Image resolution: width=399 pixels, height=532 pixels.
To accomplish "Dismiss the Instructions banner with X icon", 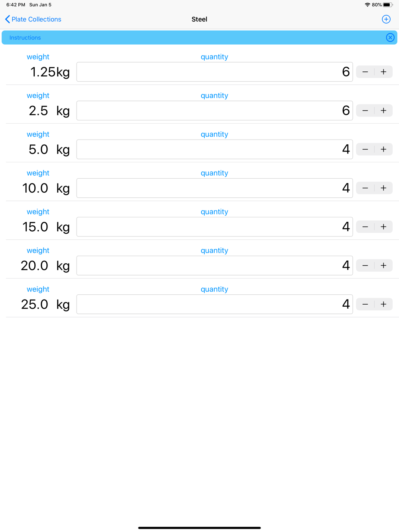I will point(390,37).
